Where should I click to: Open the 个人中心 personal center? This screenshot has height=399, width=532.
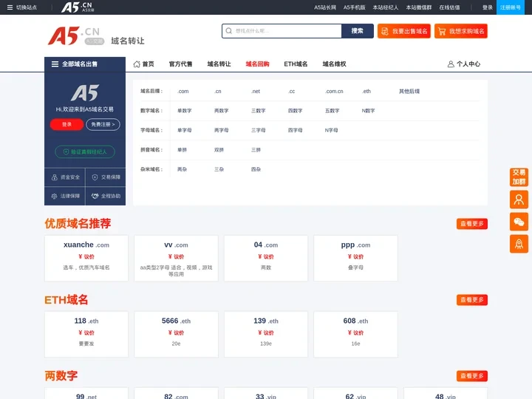click(464, 64)
